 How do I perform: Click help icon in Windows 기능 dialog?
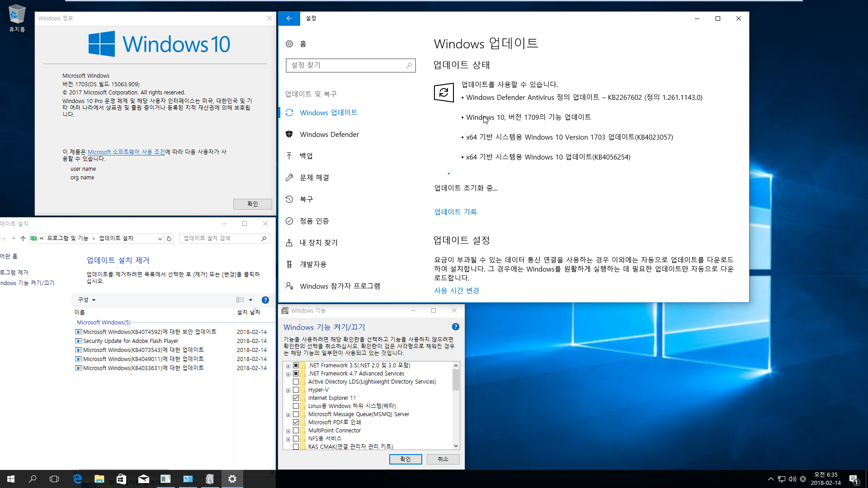[455, 327]
